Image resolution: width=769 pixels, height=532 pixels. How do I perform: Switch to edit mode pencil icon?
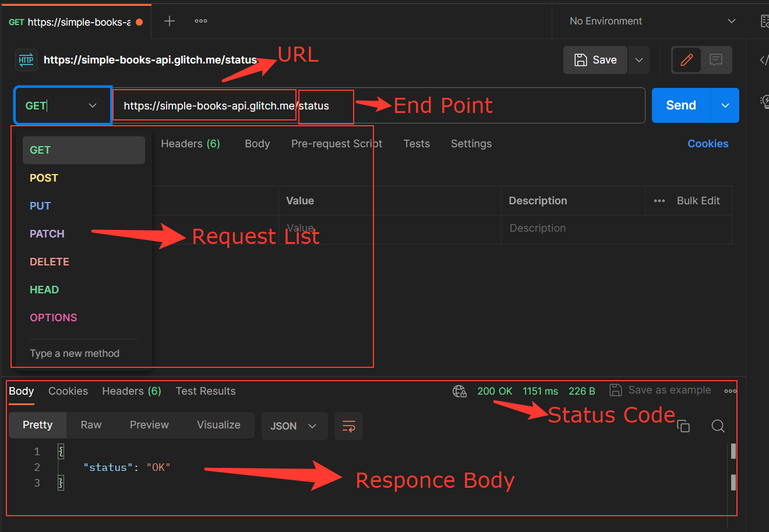pyautogui.click(x=687, y=60)
